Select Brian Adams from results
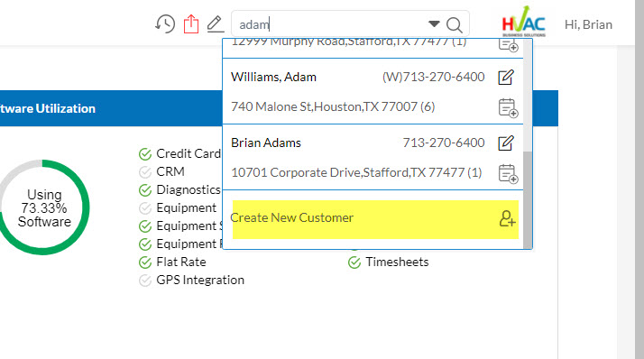The height and width of the screenshot is (359, 644). tap(266, 143)
